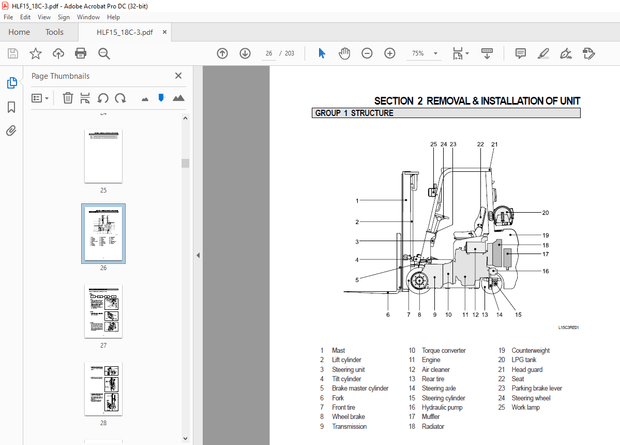
Task: Click the 'LPG tank' legend entry
Action: click(x=524, y=360)
